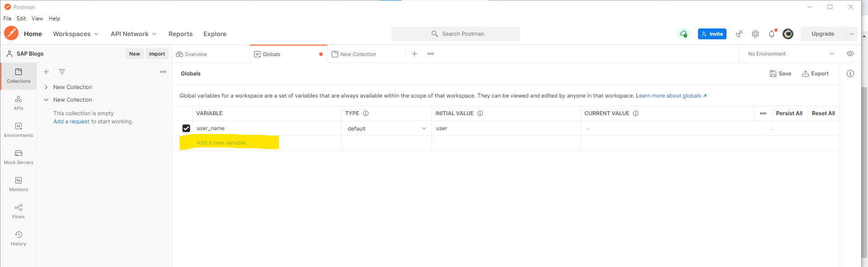Viewport: 868px width, 267px height.
Task: Open the notifications bell
Action: [x=772, y=34]
